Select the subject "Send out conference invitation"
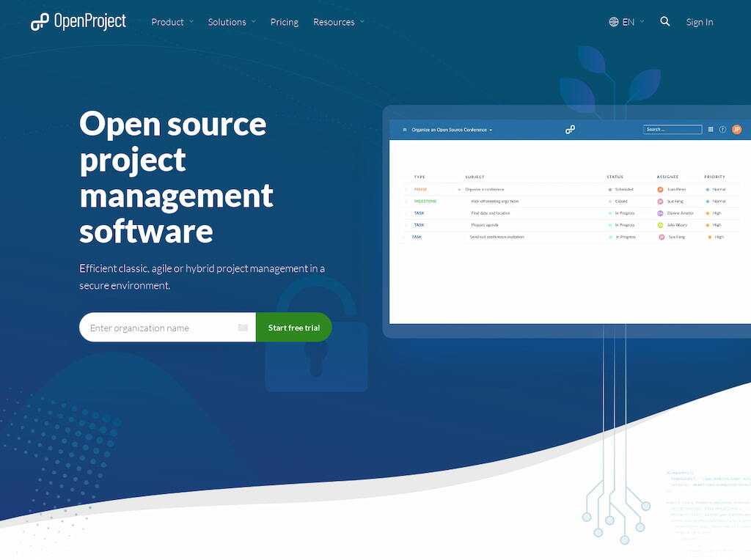751x560 pixels. click(497, 237)
